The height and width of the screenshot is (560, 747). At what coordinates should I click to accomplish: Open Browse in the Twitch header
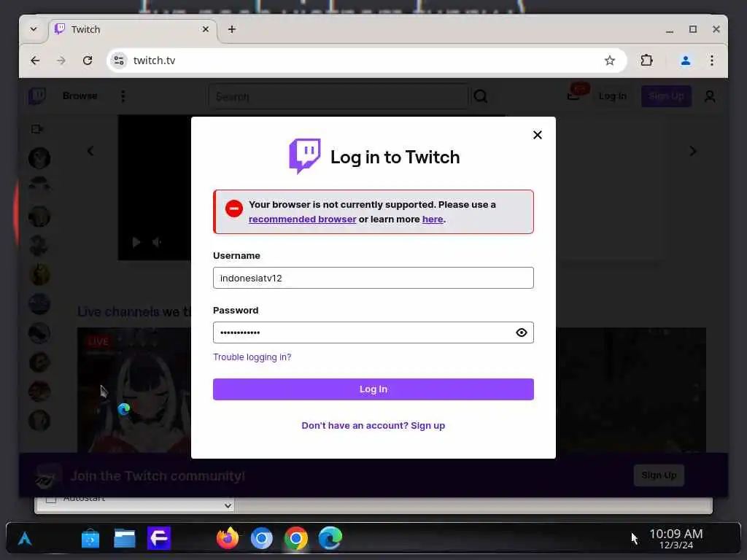pos(80,96)
